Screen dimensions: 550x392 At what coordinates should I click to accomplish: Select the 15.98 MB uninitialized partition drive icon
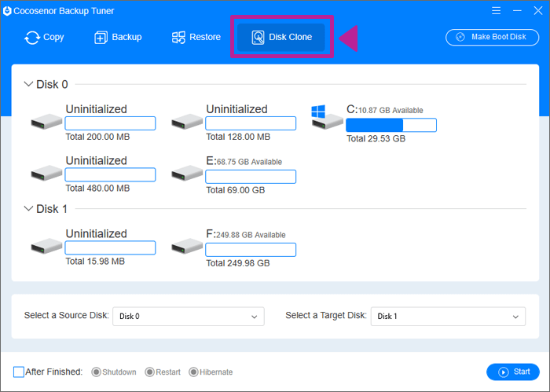(46, 246)
